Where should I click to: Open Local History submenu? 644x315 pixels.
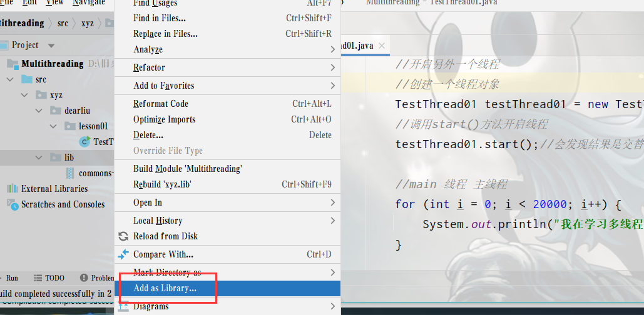click(x=227, y=221)
